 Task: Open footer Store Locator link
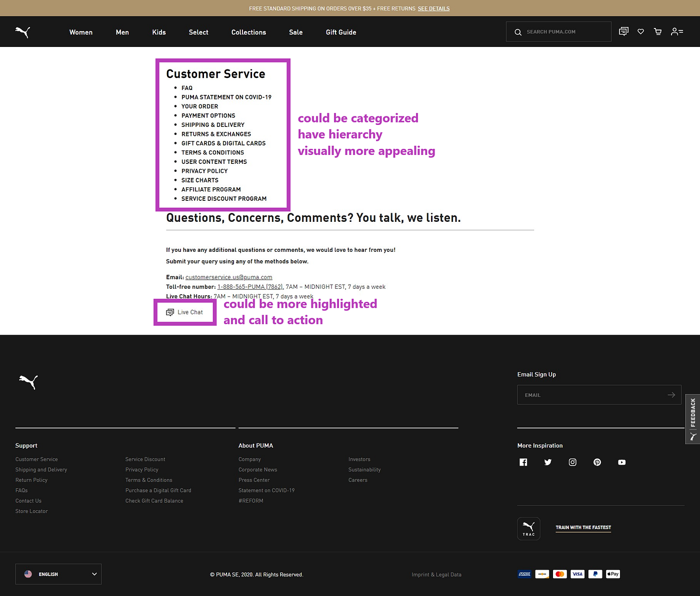point(31,511)
